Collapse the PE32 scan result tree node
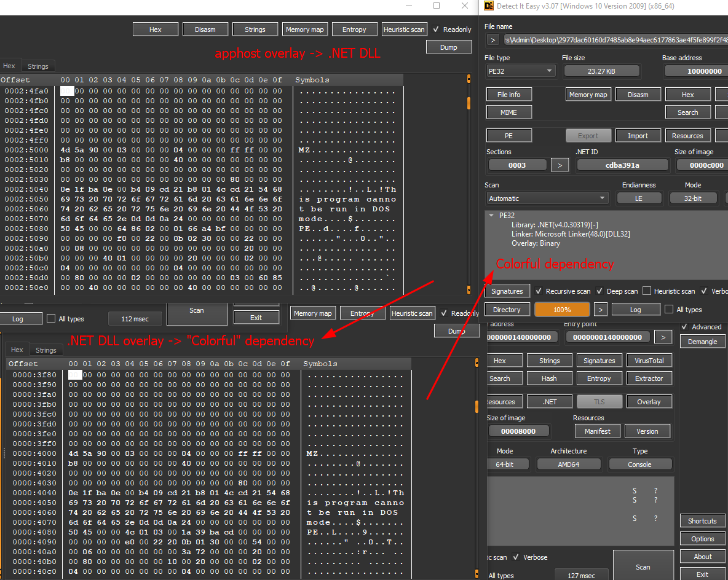 [491, 215]
